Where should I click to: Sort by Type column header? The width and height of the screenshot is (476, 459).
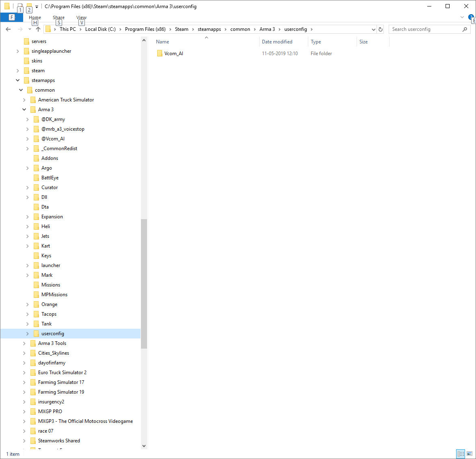316,42
